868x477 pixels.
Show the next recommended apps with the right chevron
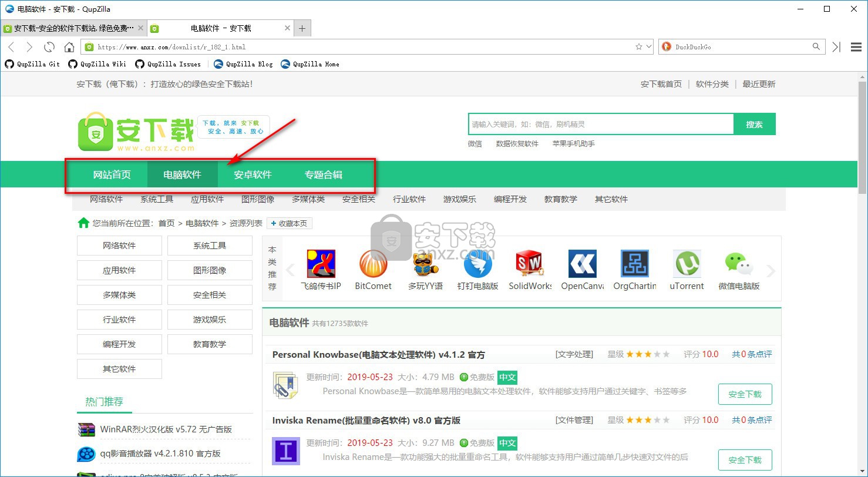pyautogui.click(x=771, y=270)
